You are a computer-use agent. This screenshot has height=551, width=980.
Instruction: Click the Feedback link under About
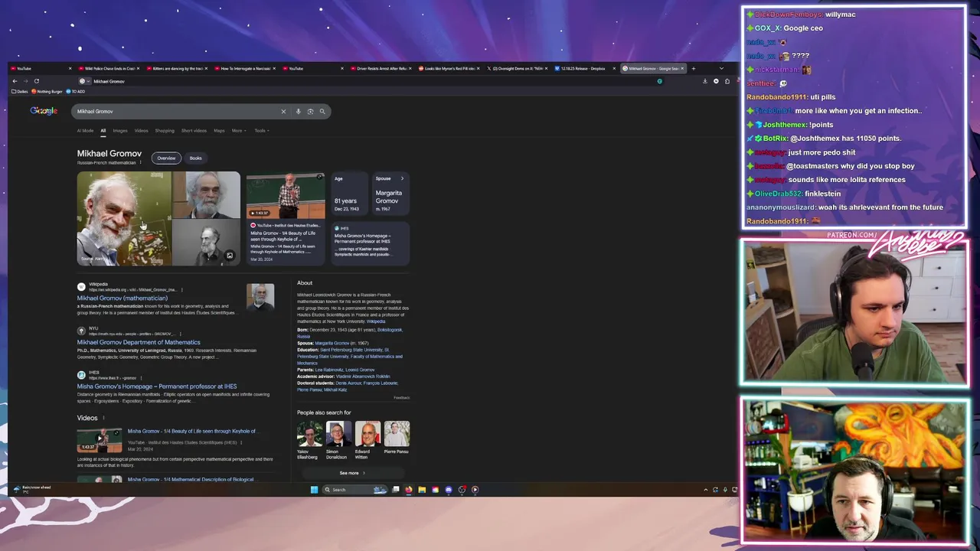(402, 398)
